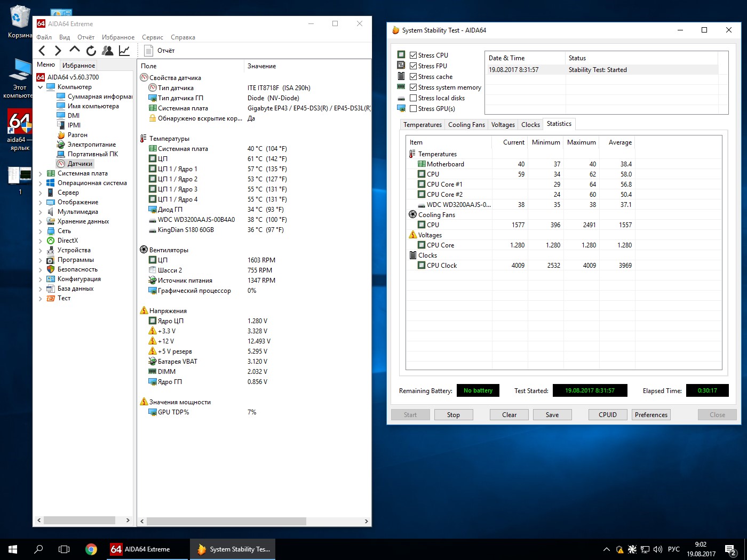The height and width of the screenshot is (560, 747).
Task: Click the volume icon in system tray
Action: (657, 549)
